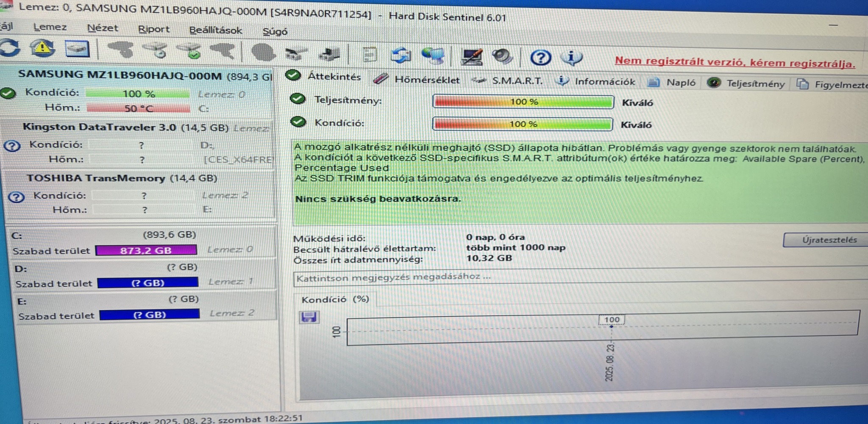Click the speaker toolbar icon
Screen dimensions: 868x424
(x=502, y=57)
